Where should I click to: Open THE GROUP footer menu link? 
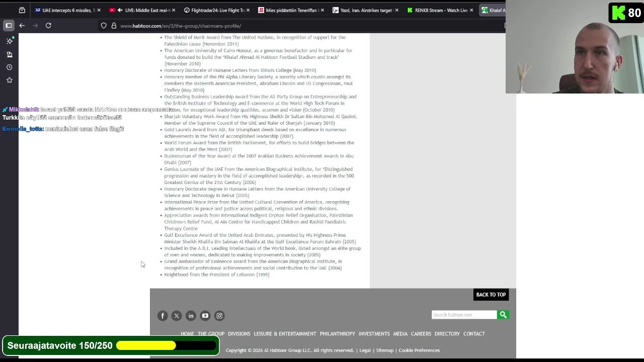pos(211,334)
